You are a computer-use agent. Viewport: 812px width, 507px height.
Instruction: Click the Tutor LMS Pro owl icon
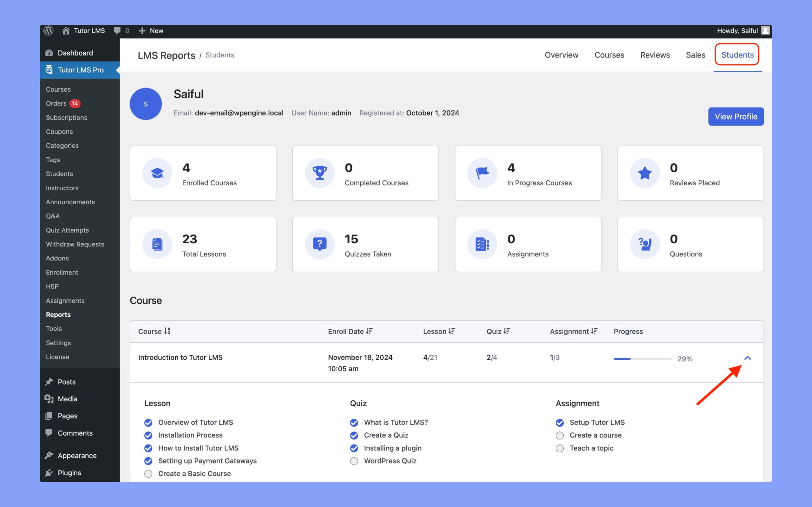49,70
